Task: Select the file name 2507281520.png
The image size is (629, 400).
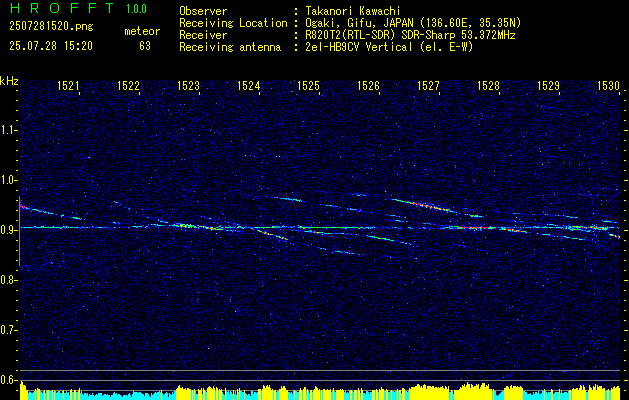Action: pyautogui.click(x=51, y=27)
